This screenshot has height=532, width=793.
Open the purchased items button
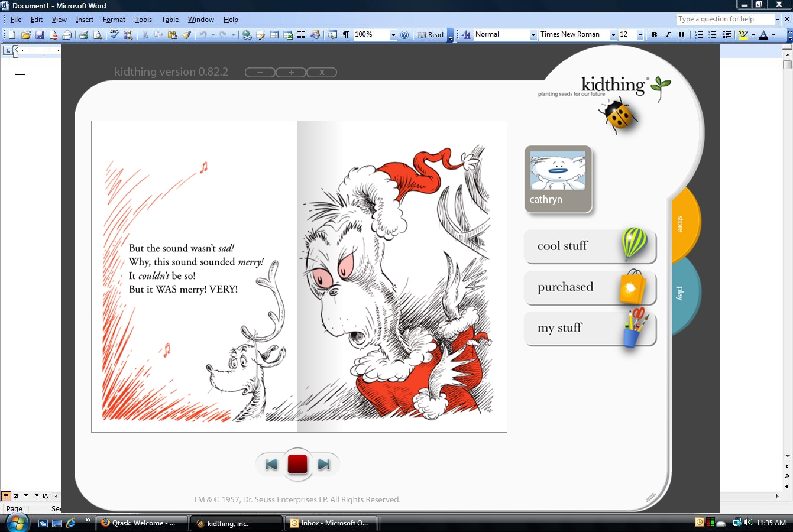(x=590, y=287)
